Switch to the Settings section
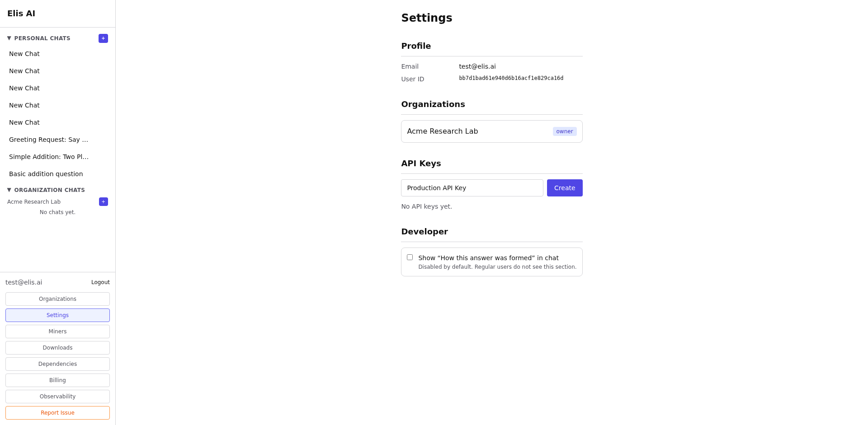This screenshot has width=868, height=425. pos(57,315)
